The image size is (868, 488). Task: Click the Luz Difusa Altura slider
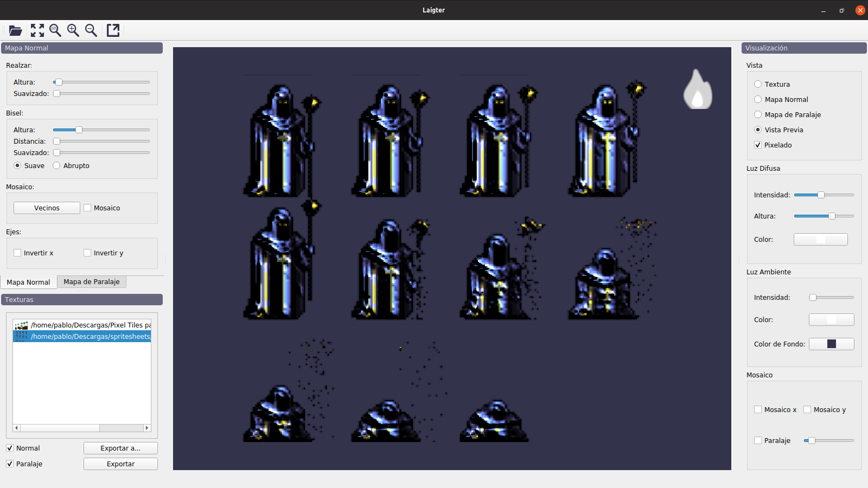coord(824,216)
